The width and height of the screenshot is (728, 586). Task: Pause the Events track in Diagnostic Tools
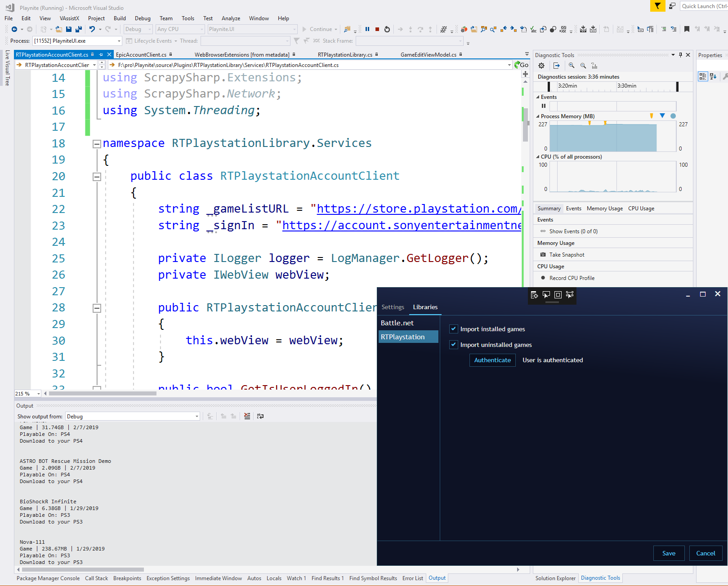click(x=544, y=106)
